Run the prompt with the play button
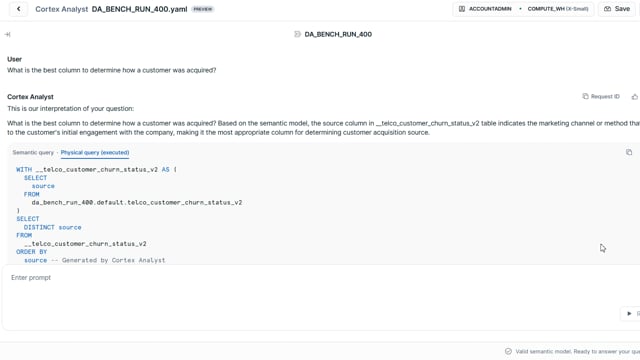The height and width of the screenshot is (360, 640). [629, 313]
